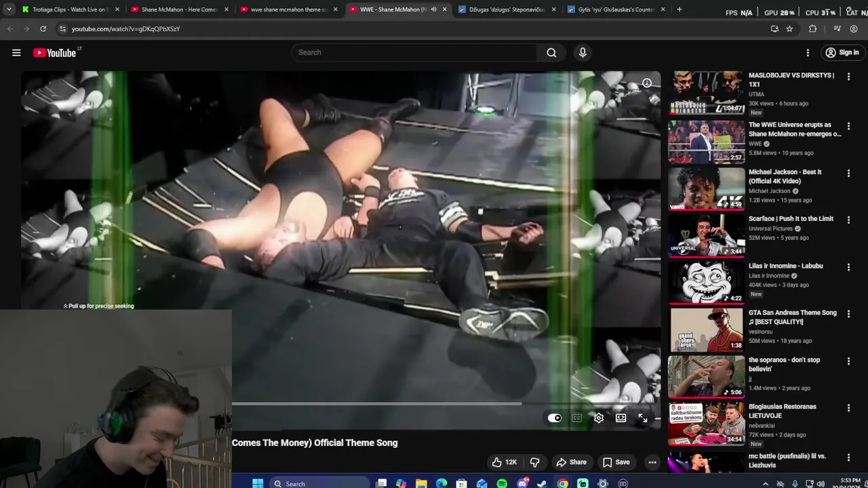Viewport: 868px width, 488px height.
Task: Open options for WWE Universe erupts video
Action: (x=848, y=126)
